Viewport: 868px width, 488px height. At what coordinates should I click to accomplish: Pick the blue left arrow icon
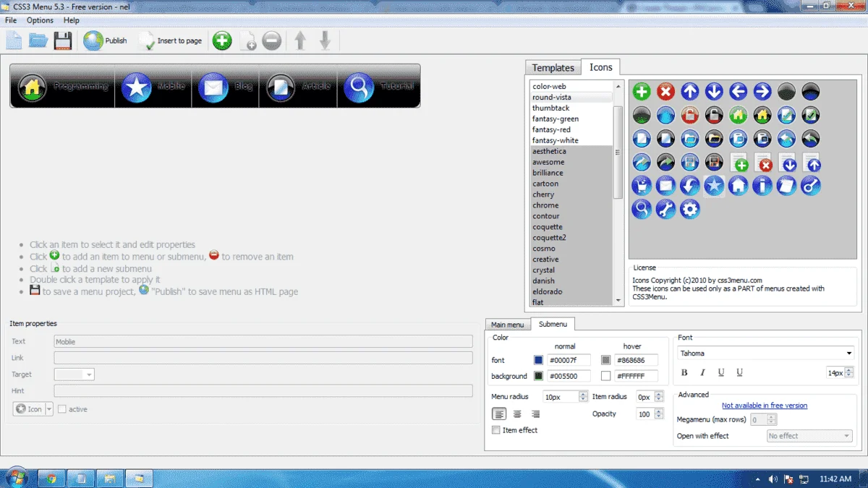coord(738,91)
